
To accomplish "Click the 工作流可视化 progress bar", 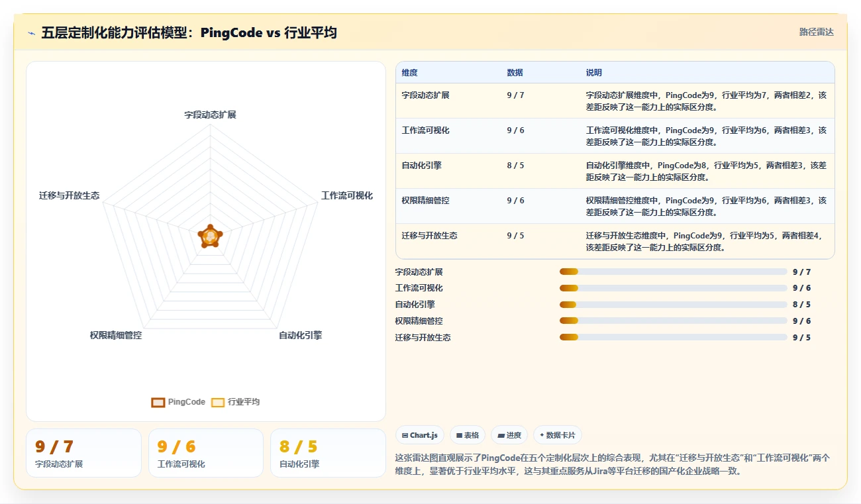I will [673, 288].
